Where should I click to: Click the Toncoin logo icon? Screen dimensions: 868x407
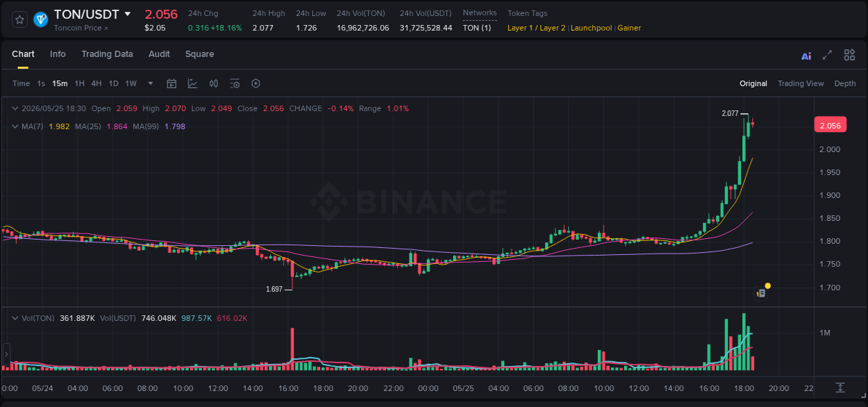pyautogui.click(x=40, y=19)
